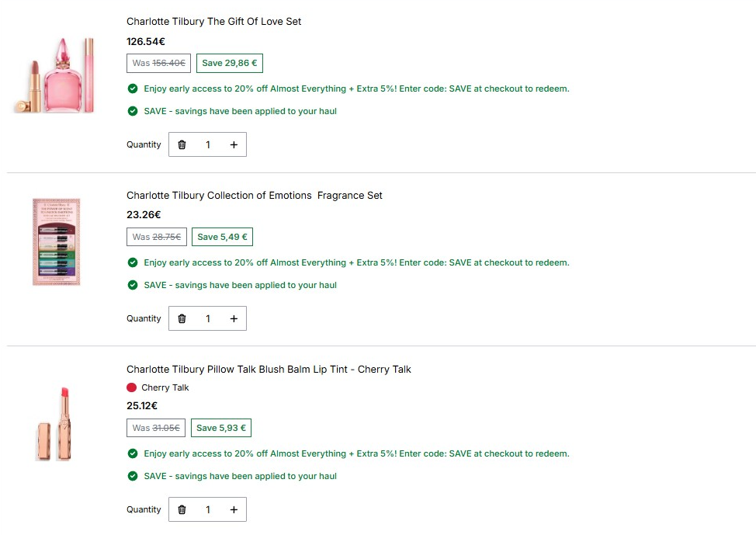756x535 pixels.
Task: Click early access 20% off text under Gift Set
Action: (356, 89)
